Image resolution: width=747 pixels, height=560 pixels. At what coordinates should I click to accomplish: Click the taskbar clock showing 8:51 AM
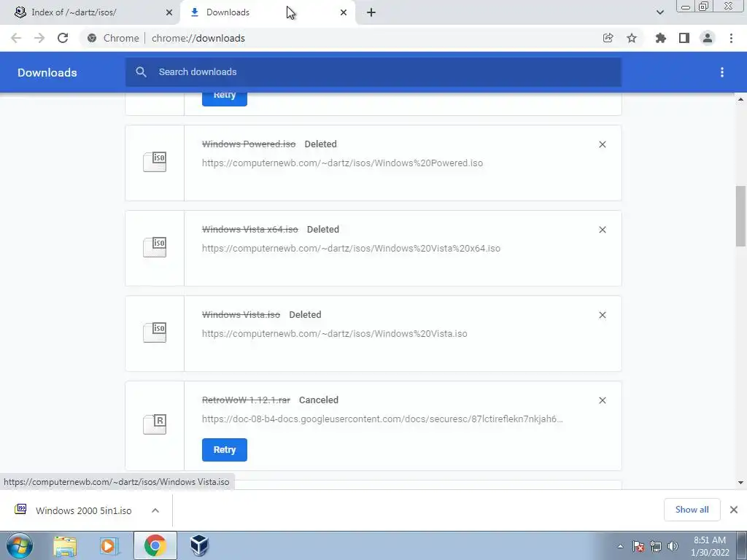(x=710, y=545)
